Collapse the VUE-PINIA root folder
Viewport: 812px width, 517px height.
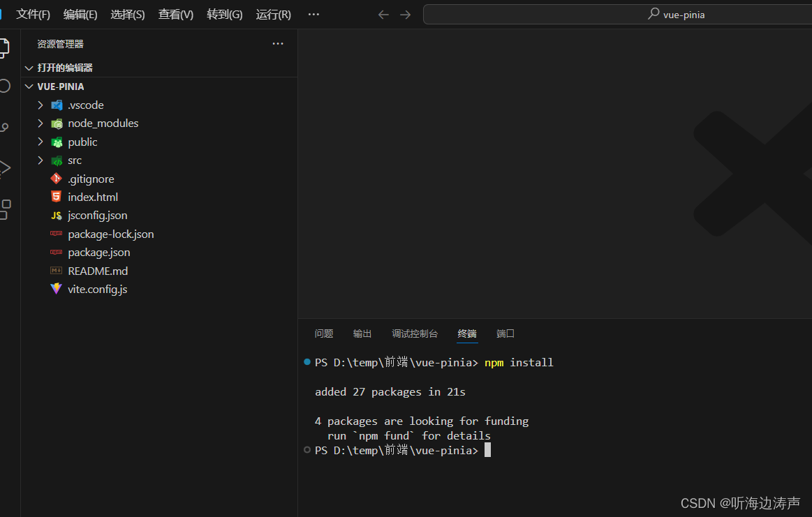coord(29,87)
